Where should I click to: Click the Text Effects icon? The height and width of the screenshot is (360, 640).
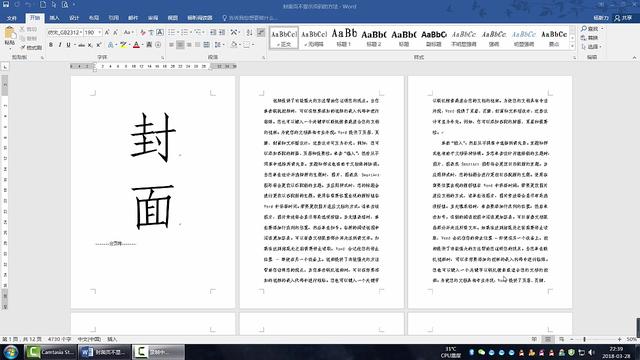click(x=111, y=45)
